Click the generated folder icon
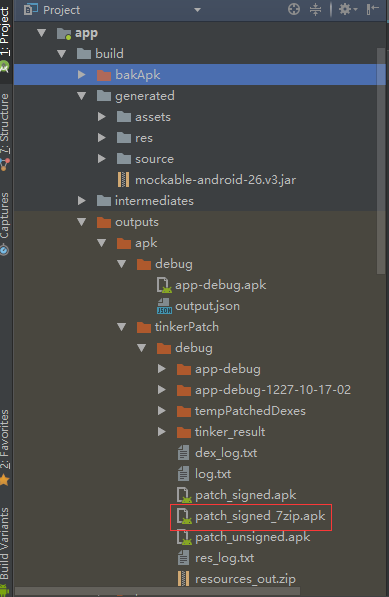The width and height of the screenshot is (389, 597). [x=104, y=96]
